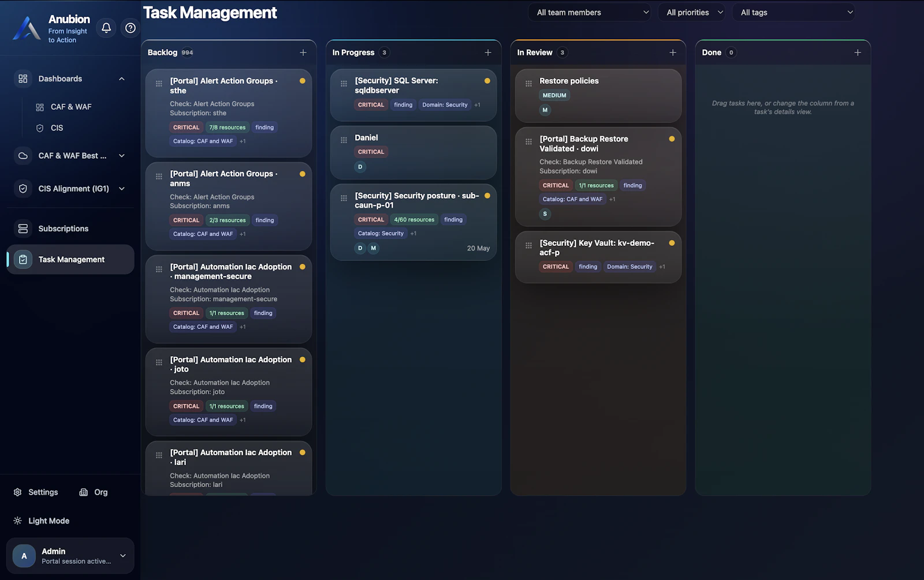This screenshot has width=924, height=580.
Task: Click the M avatar on Security posture card
Action: click(x=374, y=248)
